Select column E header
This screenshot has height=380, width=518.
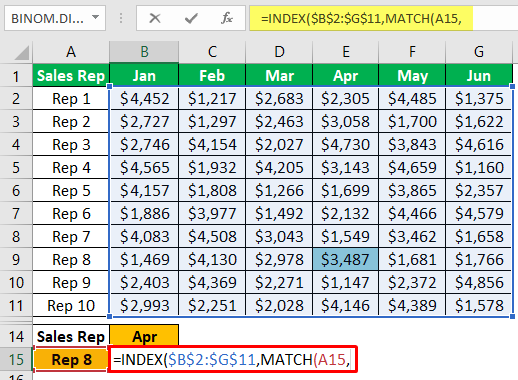click(x=346, y=52)
